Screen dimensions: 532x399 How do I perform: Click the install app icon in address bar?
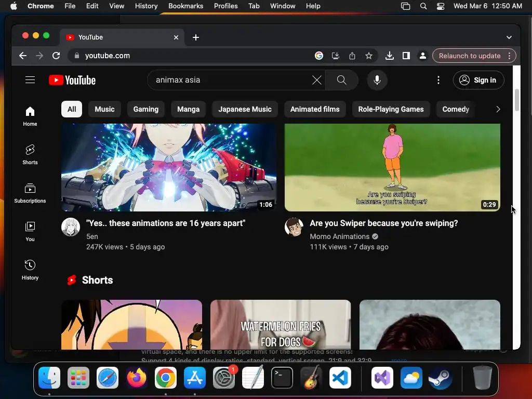336,56
